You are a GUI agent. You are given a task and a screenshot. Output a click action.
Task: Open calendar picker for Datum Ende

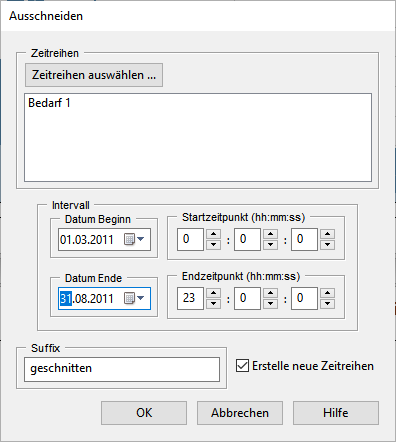point(134,298)
